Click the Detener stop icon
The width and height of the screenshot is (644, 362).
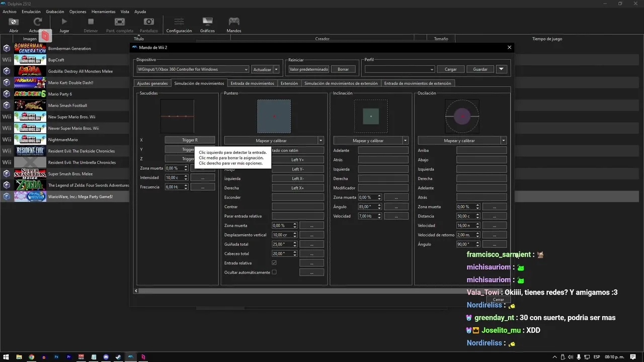click(91, 22)
